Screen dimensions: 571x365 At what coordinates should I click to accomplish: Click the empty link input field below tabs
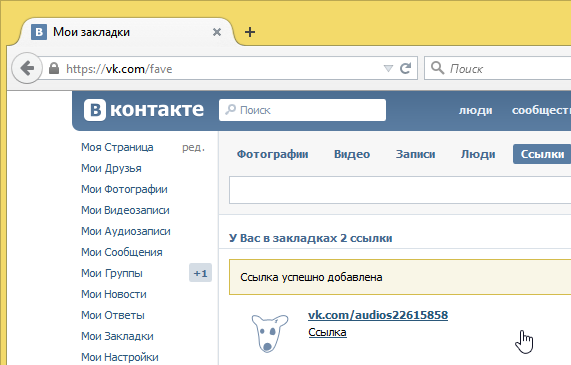coord(400,190)
